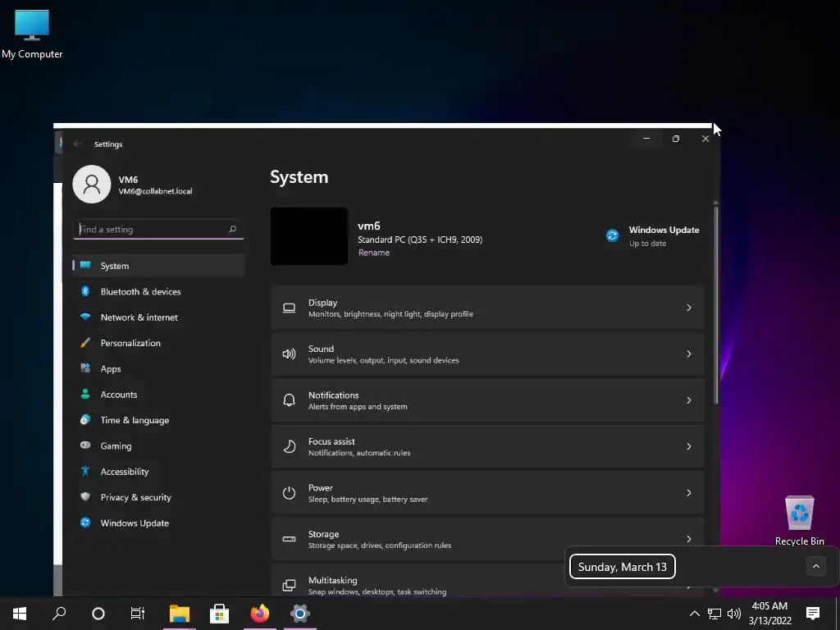Click the Time & language globe icon
Screen dimensions: 840x630
click(x=85, y=419)
